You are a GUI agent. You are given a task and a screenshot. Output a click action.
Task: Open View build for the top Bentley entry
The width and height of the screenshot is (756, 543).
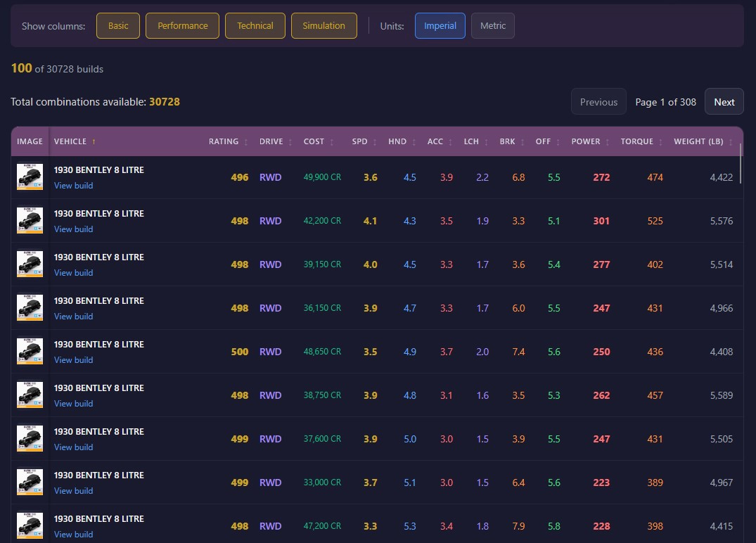tap(73, 185)
